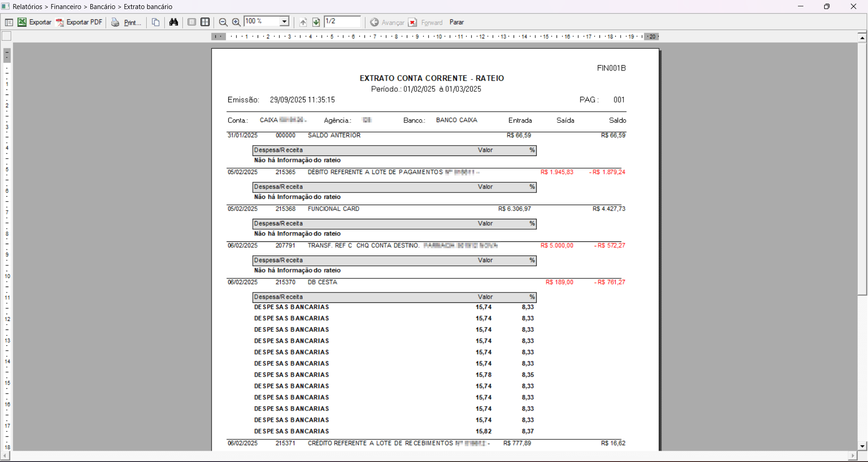Click the Saída column header
This screenshot has width=868, height=462.
566,120
